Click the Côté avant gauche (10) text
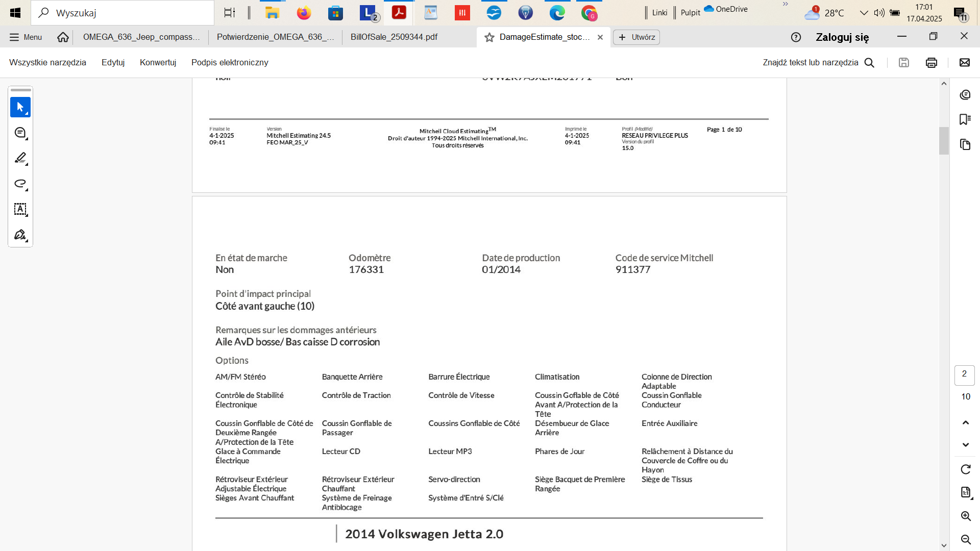The image size is (980, 551). 265,306
